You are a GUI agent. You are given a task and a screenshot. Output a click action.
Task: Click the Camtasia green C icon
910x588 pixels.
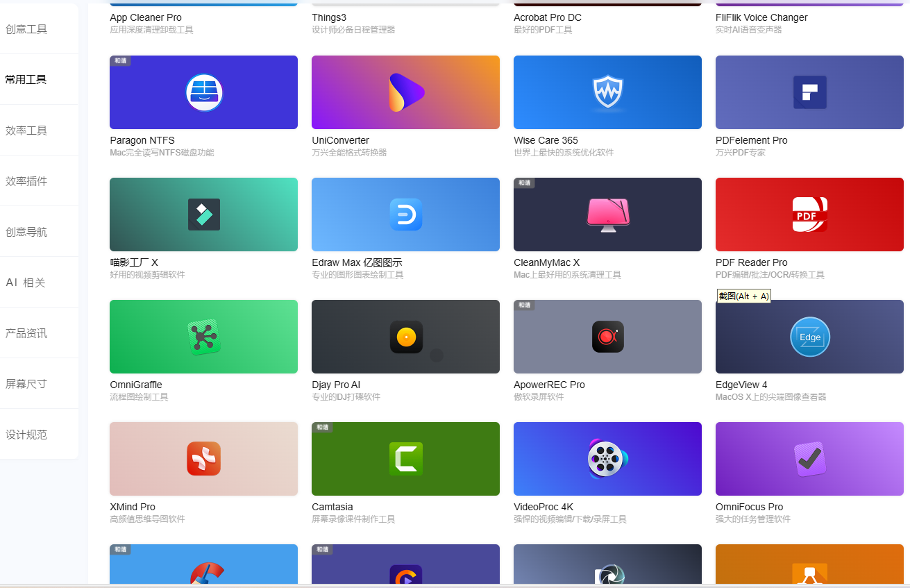click(x=406, y=459)
